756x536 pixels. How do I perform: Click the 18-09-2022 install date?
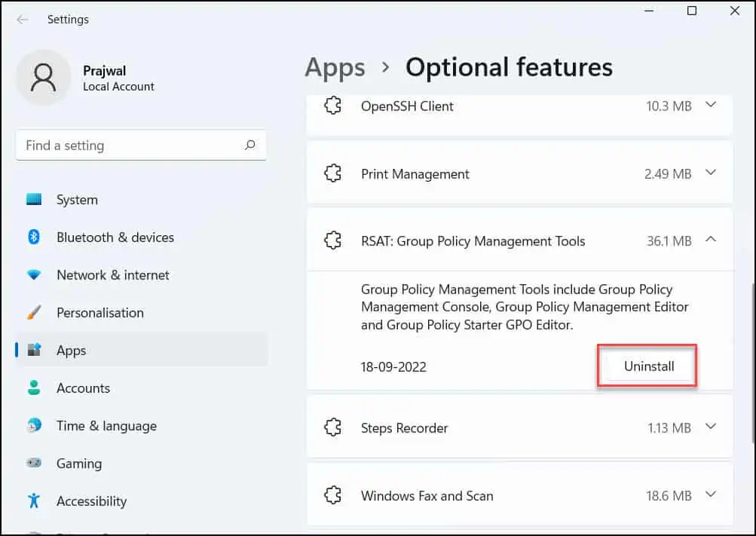[x=393, y=367]
